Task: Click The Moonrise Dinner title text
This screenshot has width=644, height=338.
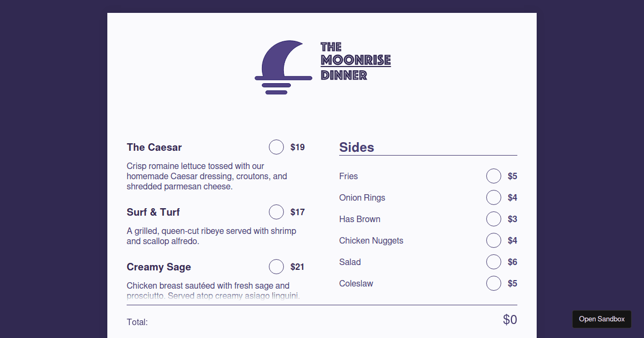Action: click(355, 61)
